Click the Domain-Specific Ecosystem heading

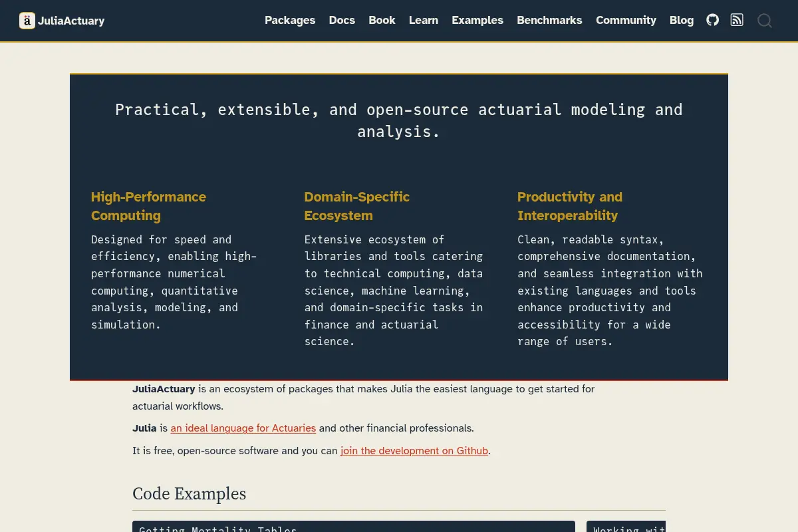(x=357, y=206)
